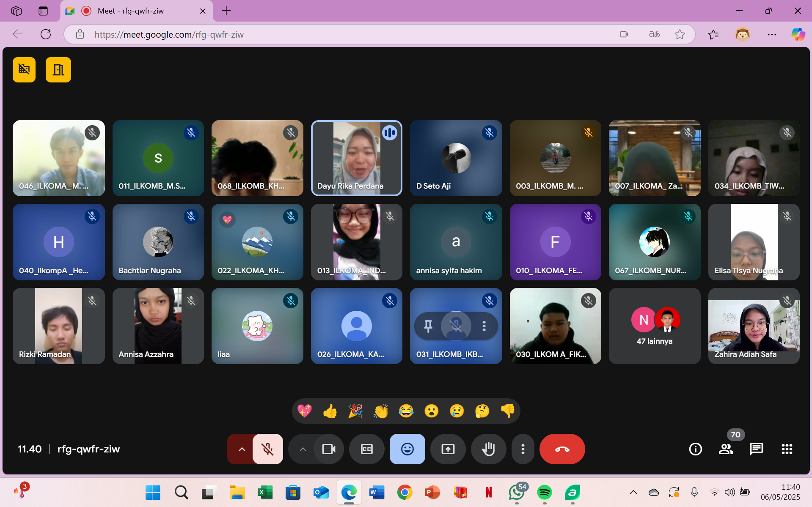This screenshot has width=812, height=507.
Task: Click the raise hand icon
Action: click(488, 449)
